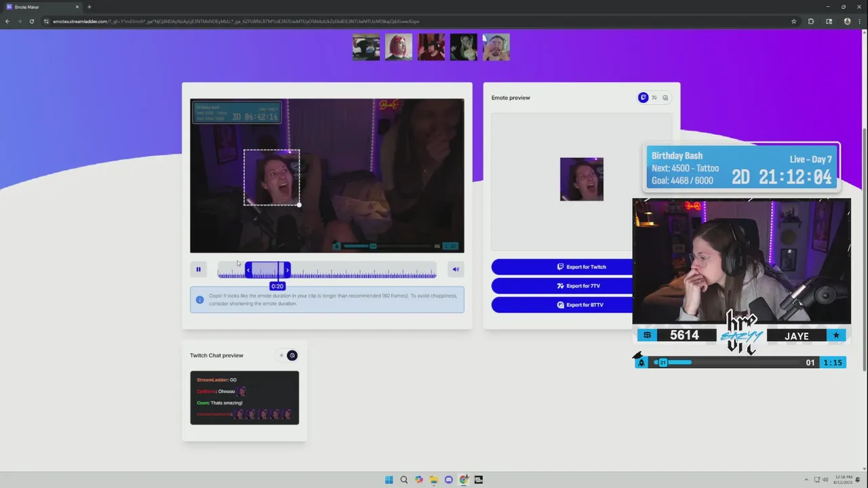This screenshot has width=868, height=488.
Task: Go back in browser history
Action: click(x=7, y=21)
